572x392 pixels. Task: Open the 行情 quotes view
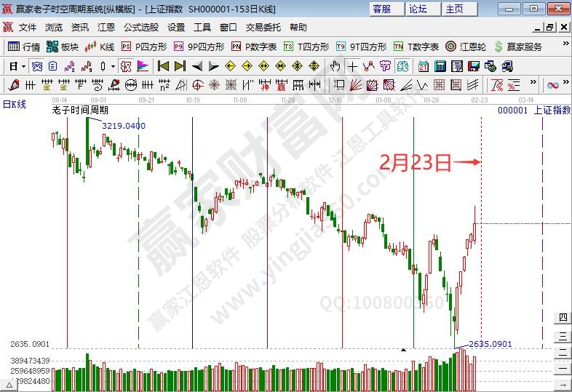[x=24, y=47]
